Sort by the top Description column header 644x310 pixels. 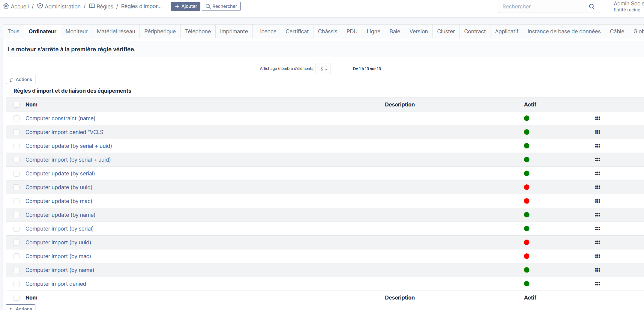pos(400,105)
